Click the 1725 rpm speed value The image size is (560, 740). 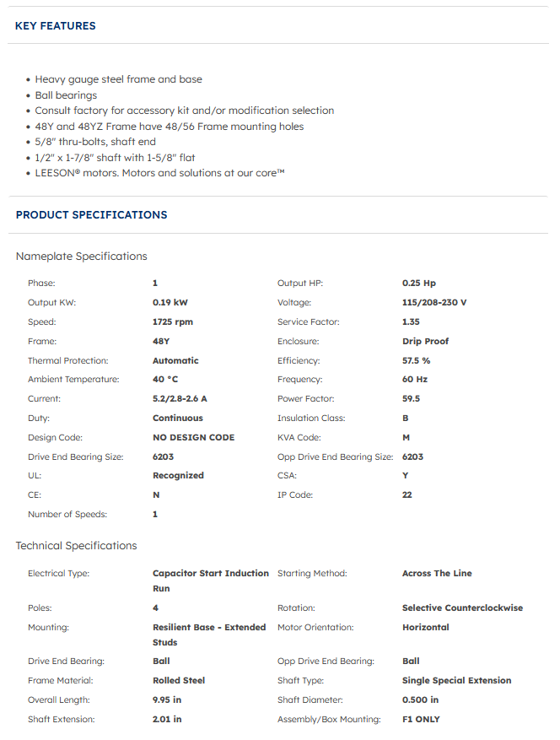[x=173, y=322]
